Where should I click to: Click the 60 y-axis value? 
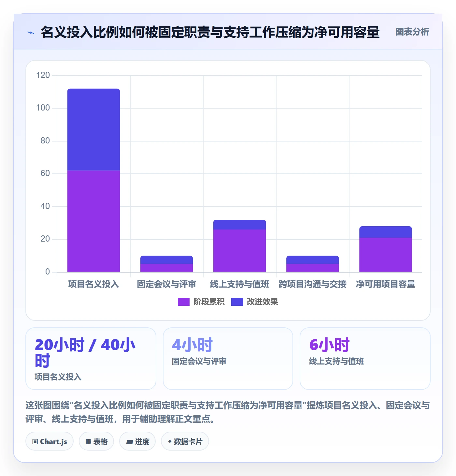45,173
